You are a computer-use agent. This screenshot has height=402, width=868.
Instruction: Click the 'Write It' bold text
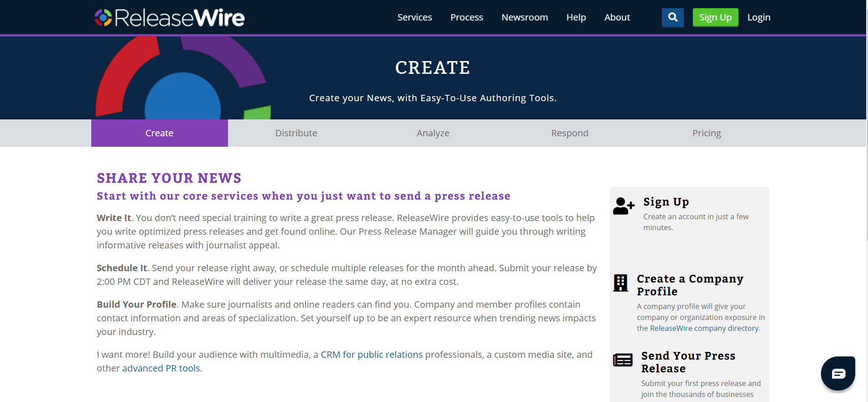point(114,218)
